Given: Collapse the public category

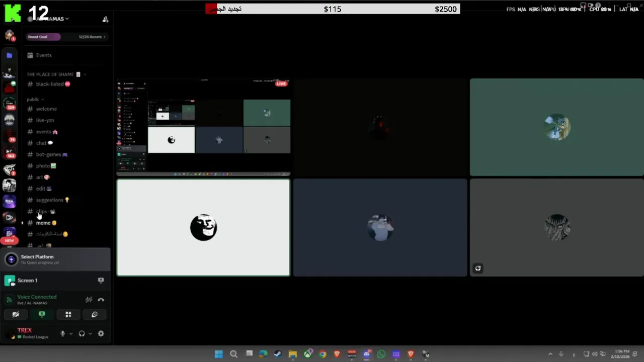Looking at the screenshot, I should (x=35, y=100).
